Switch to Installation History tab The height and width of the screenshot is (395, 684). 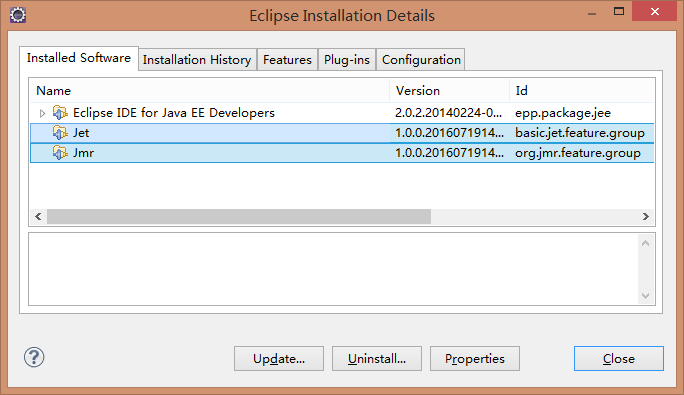coord(197,59)
